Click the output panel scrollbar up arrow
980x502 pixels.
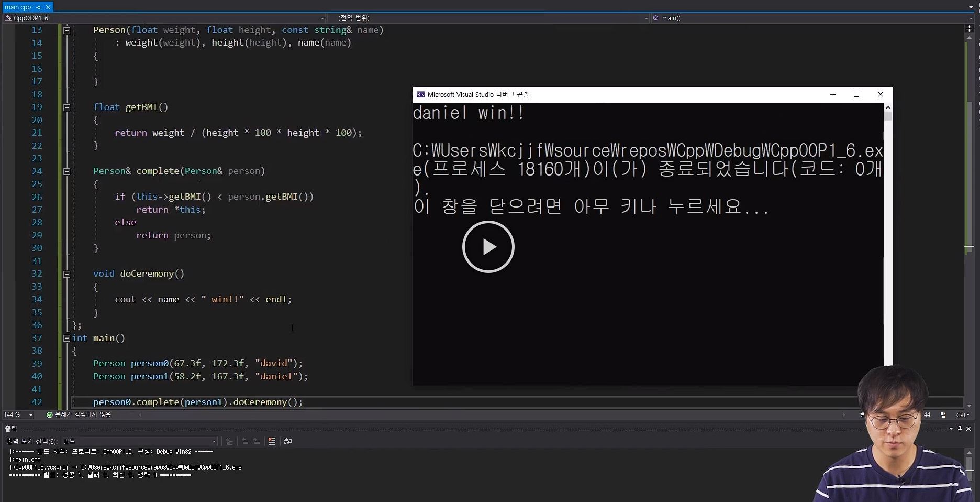[x=969, y=452]
